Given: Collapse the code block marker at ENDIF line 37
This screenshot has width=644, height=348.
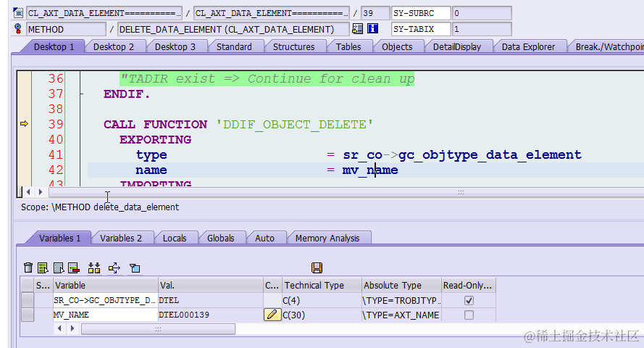Looking at the screenshot, I should click(82, 94).
